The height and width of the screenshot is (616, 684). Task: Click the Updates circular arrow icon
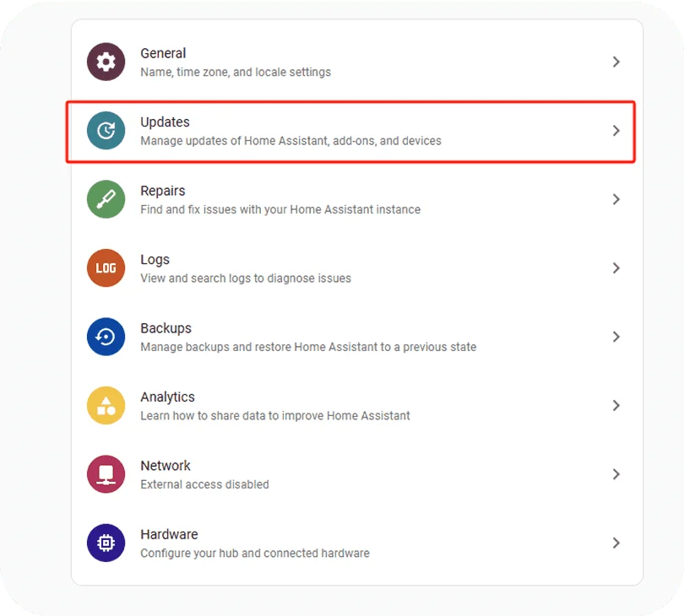pos(106,131)
